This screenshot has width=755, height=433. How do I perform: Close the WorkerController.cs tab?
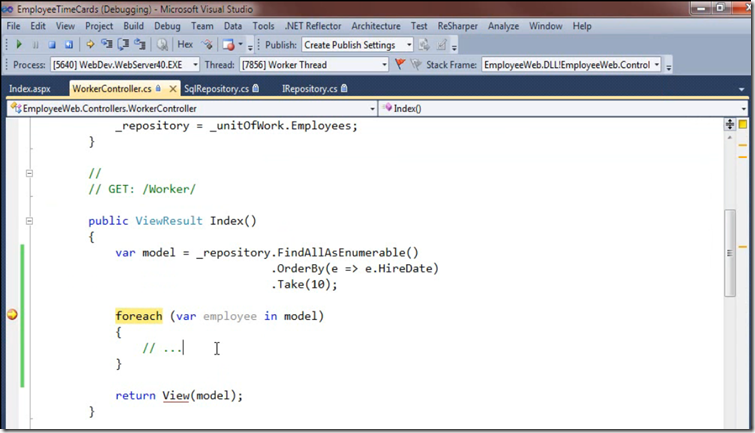pyautogui.click(x=172, y=89)
